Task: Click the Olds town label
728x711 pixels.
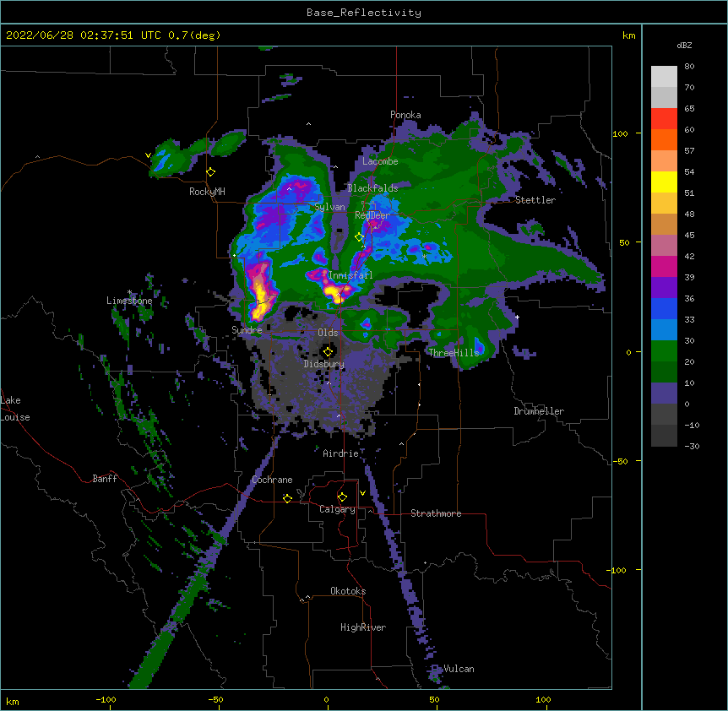Action: 328,333
